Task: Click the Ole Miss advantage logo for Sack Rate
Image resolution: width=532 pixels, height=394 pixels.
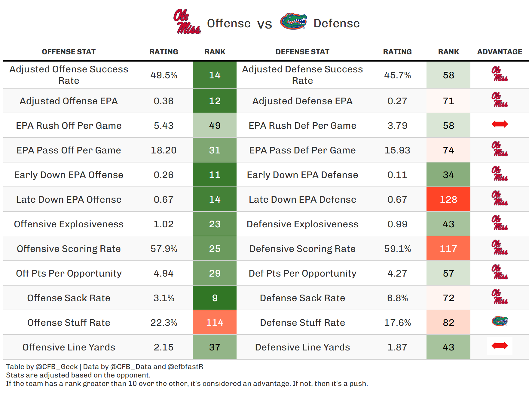Action: pos(500,297)
